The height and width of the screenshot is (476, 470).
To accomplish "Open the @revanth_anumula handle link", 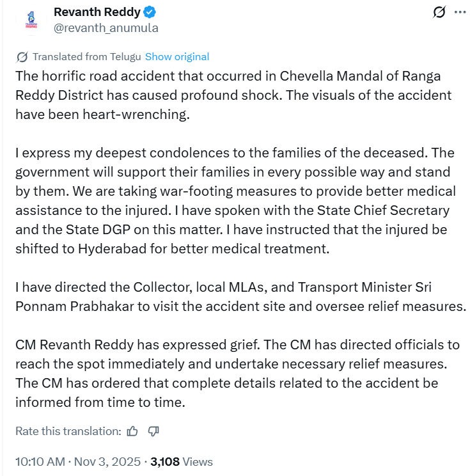I will coord(106,28).
